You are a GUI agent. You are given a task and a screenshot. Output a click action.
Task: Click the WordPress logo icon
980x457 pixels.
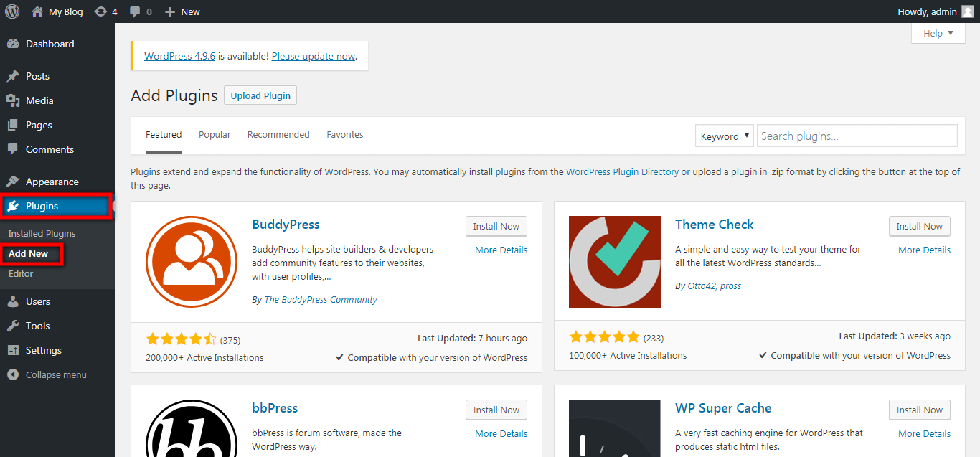(12, 11)
